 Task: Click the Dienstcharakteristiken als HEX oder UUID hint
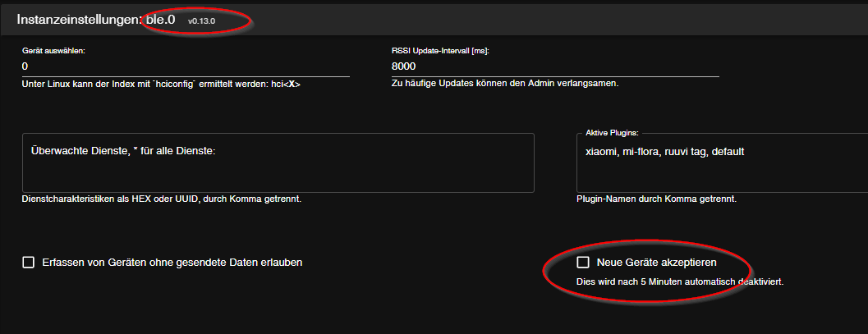[160, 199]
